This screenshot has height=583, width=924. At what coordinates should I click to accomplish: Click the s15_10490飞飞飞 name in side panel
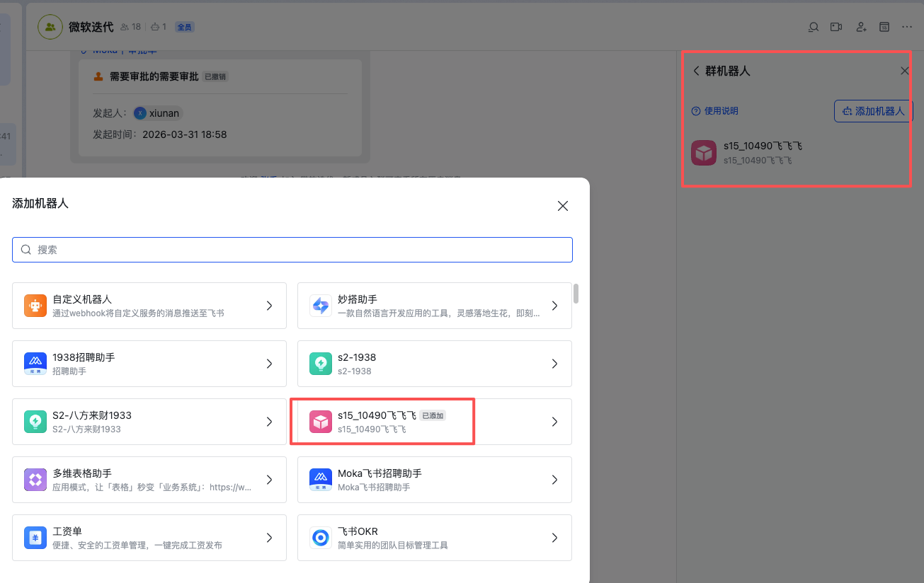pyautogui.click(x=763, y=146)
